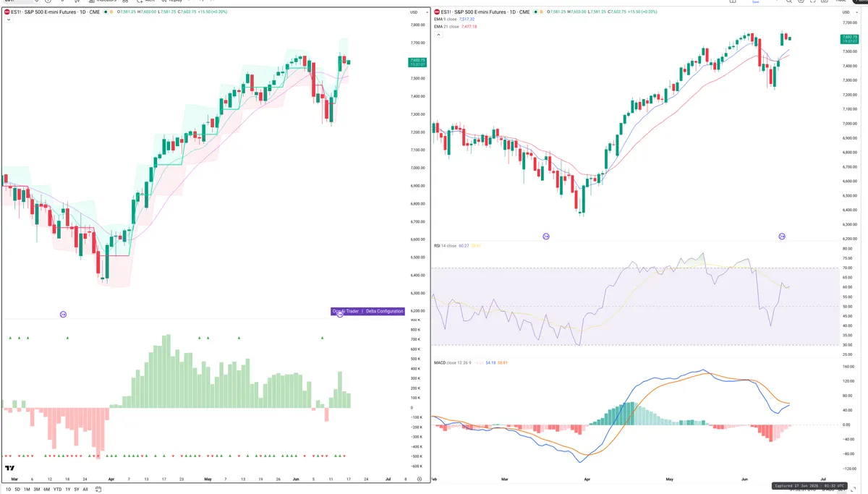Image resolution: width=868 pixels, height=494 pixels.
Task: Click 7,800.00 on left price axis
Action: point(417,25)
